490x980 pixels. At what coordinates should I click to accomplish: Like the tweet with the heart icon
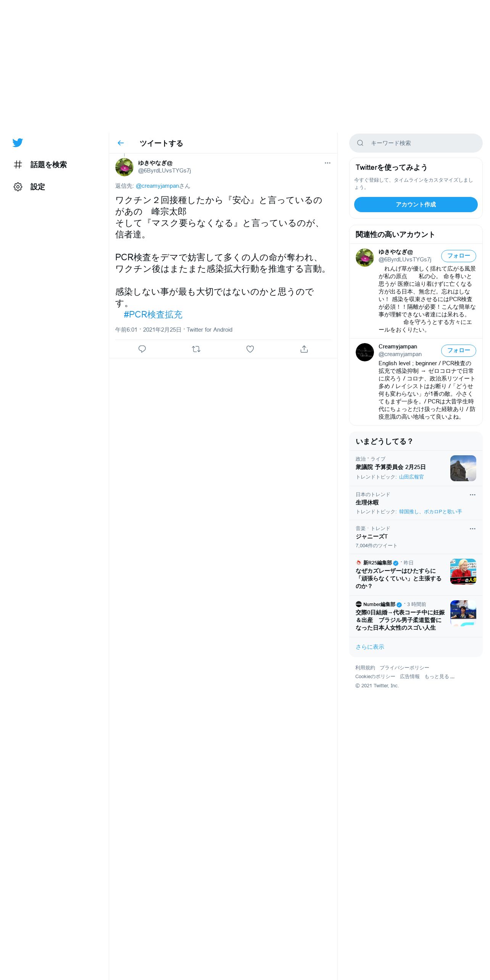pos(250,349)
